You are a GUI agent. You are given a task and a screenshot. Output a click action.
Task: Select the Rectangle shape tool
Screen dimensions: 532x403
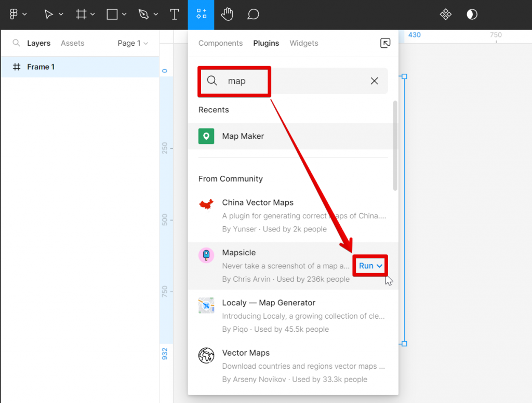point(113,14)
